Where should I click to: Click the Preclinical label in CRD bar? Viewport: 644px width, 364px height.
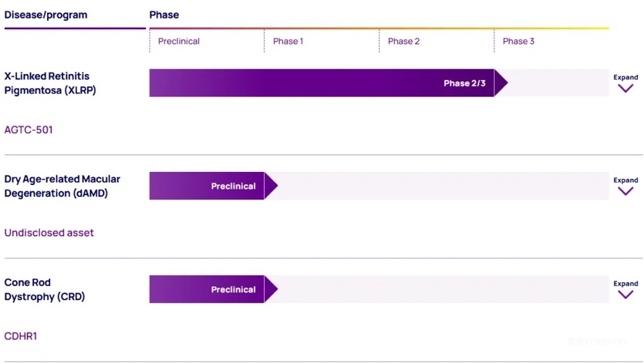click(x=233, y=289)
